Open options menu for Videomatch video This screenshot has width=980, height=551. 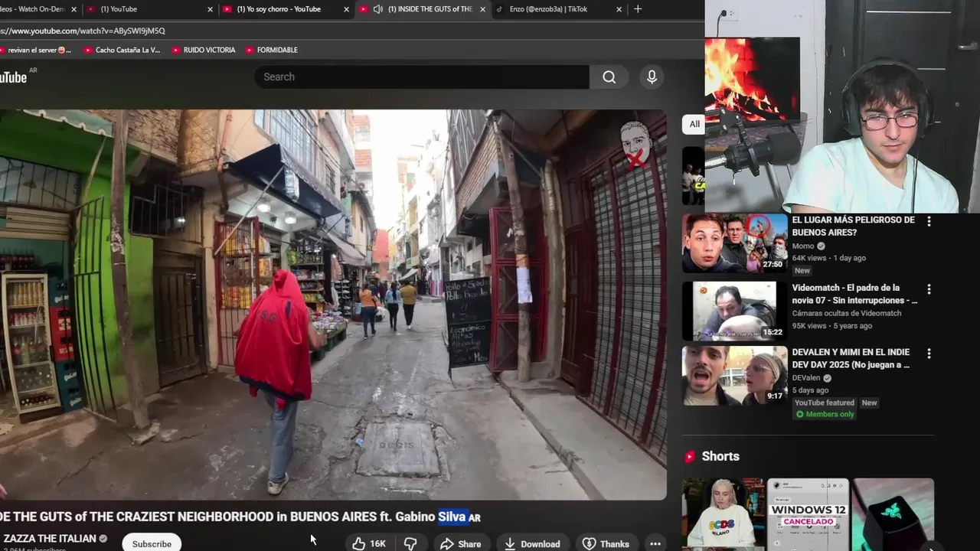coord(929,289)
